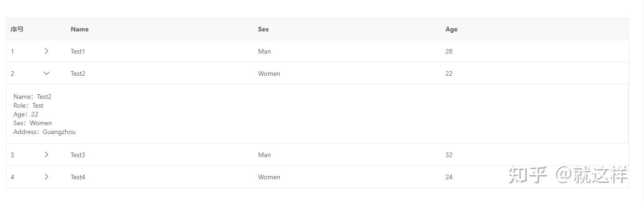Click the Role: Test detail line
The height and width of the screenshot is (201, 644).
click(x=28, y=106)
